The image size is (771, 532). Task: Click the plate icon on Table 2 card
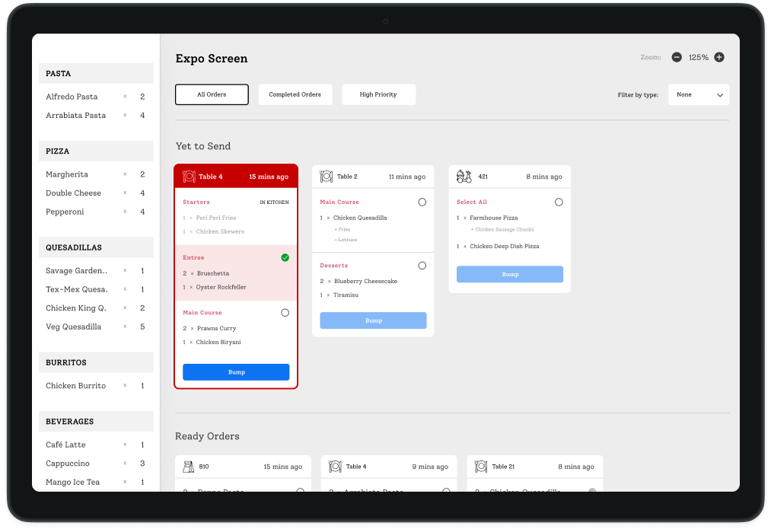click(x=327, y=177)
